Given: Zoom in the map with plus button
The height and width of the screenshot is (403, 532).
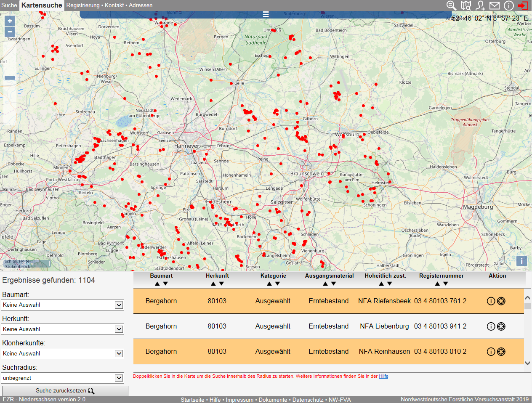Looking at the screenshot, I should coord(10,21).
